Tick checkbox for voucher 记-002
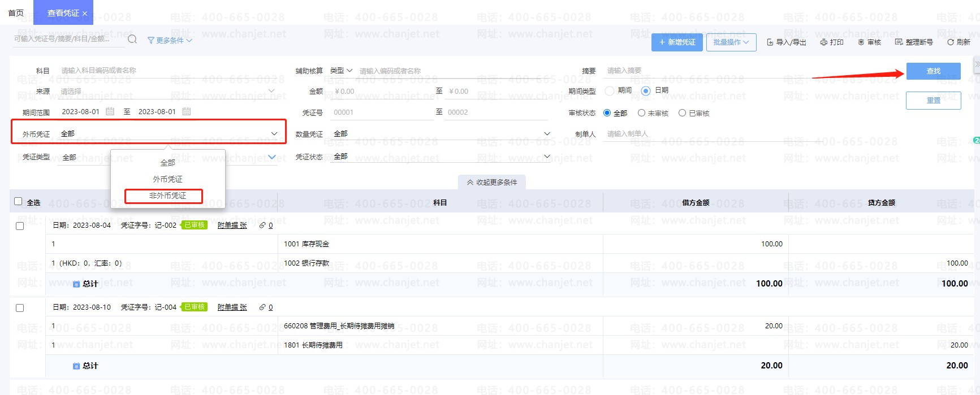Viewport: 980px width, 395px height. tap(20, 226)
